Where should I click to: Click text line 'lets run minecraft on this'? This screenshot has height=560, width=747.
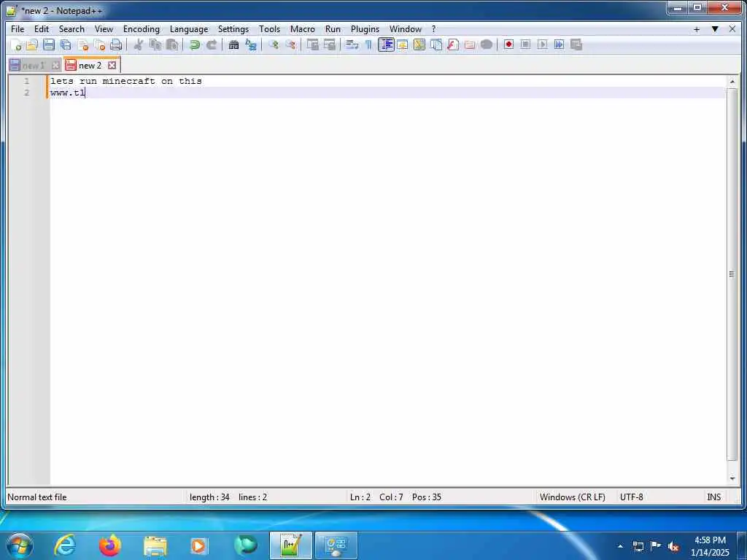(x=126, y=81)
